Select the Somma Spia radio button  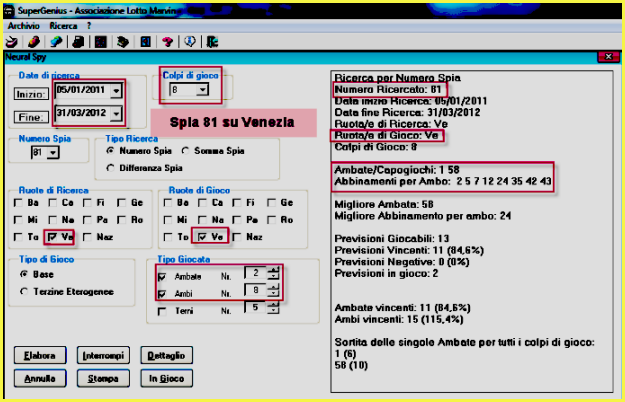[185, 151]
